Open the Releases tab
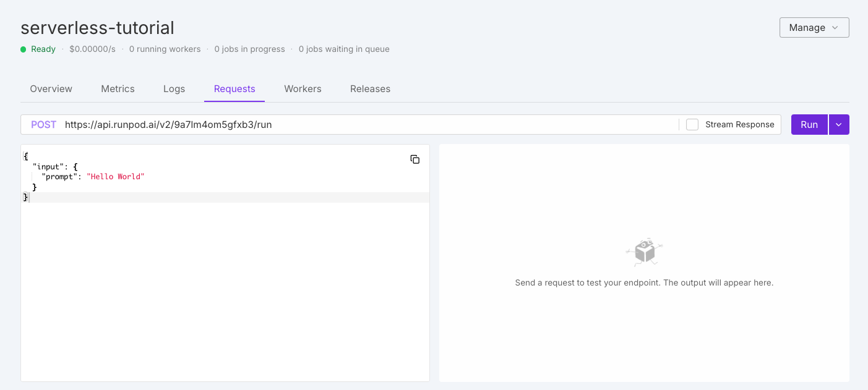This screenshot has width=868, height=390. coord(370,89)
